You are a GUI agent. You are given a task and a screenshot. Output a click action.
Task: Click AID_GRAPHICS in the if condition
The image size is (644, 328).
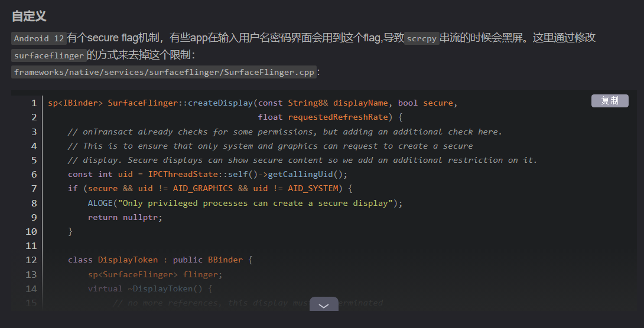pyautogui.click(x=203, y=189)
